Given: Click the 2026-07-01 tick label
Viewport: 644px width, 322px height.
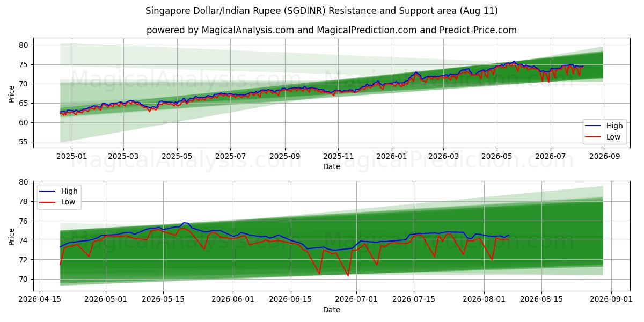Looking at the screenshot, I should (356, 299).
